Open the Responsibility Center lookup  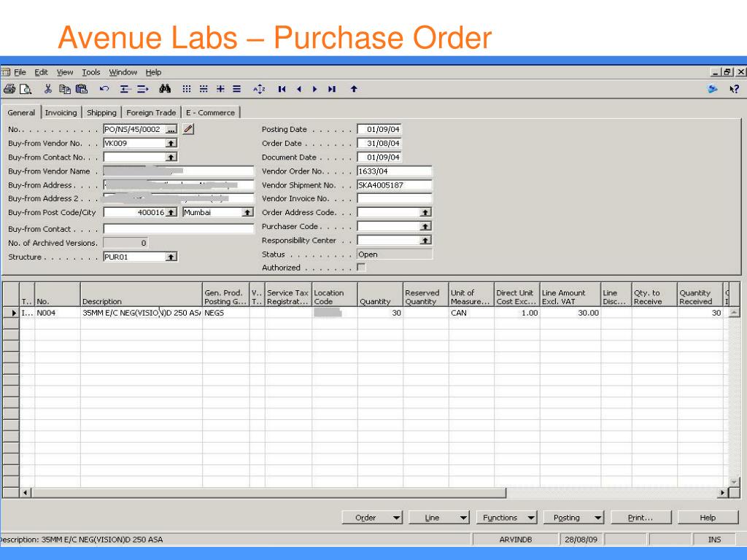426,241
